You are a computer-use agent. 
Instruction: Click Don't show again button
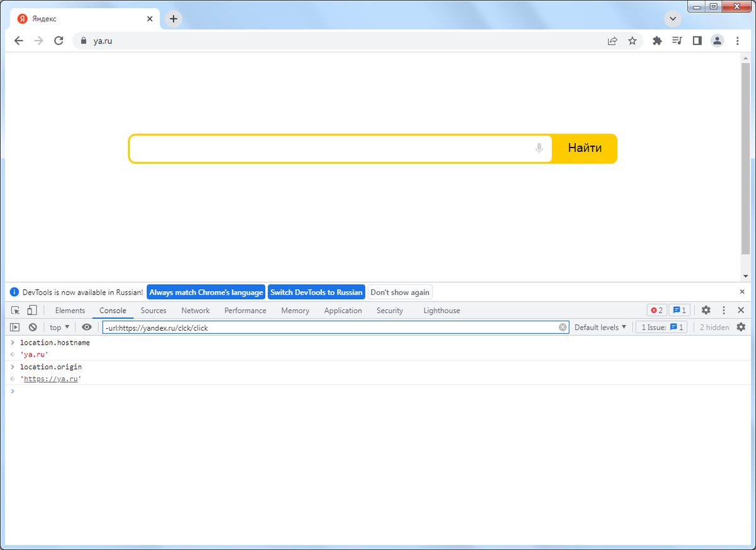400,292
